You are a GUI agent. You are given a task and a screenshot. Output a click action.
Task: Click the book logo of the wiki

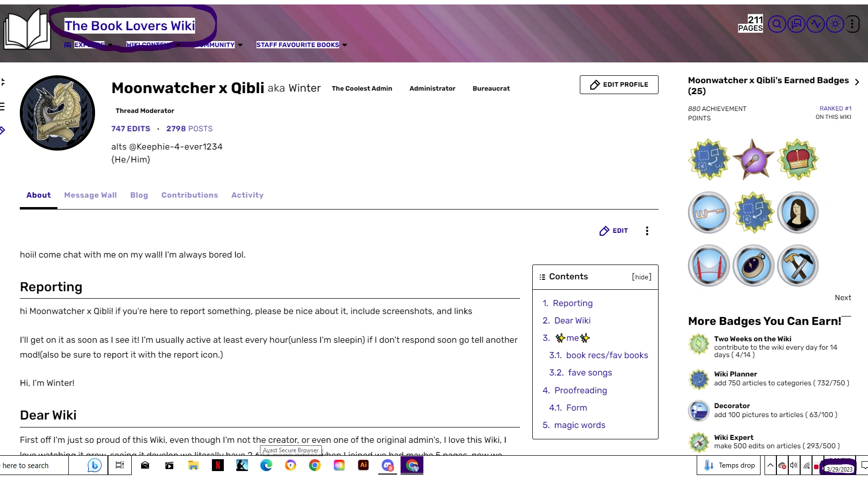27,30
